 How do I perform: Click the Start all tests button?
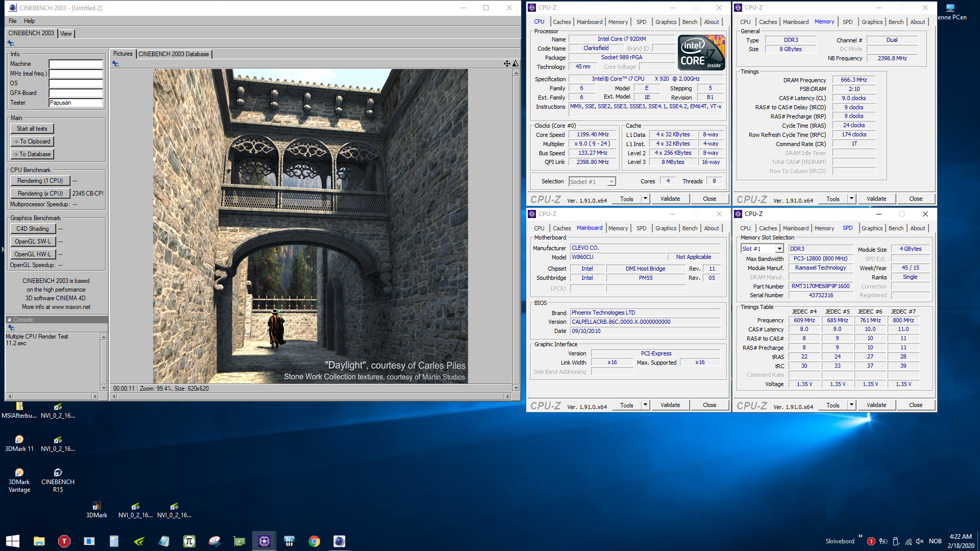coord(32,129)
